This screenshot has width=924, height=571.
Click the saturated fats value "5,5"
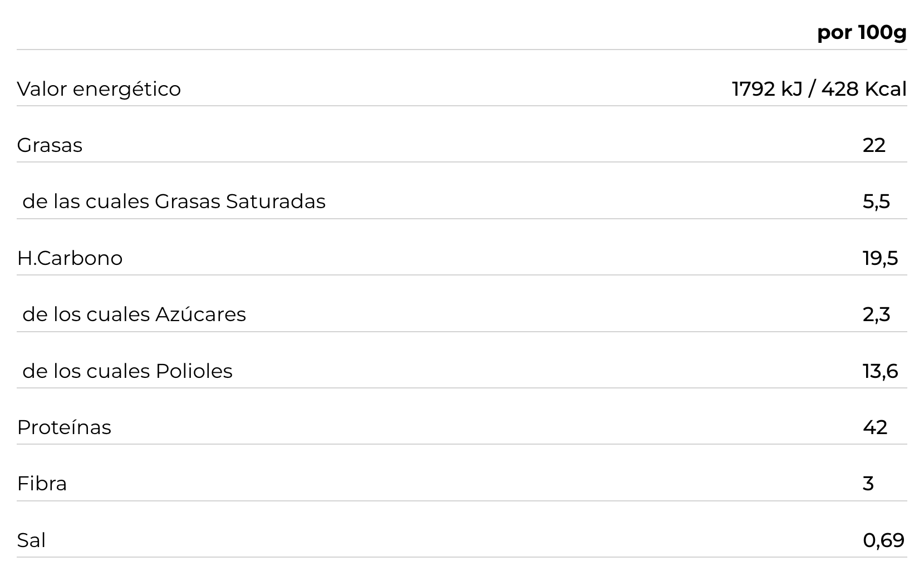point(877,201)
